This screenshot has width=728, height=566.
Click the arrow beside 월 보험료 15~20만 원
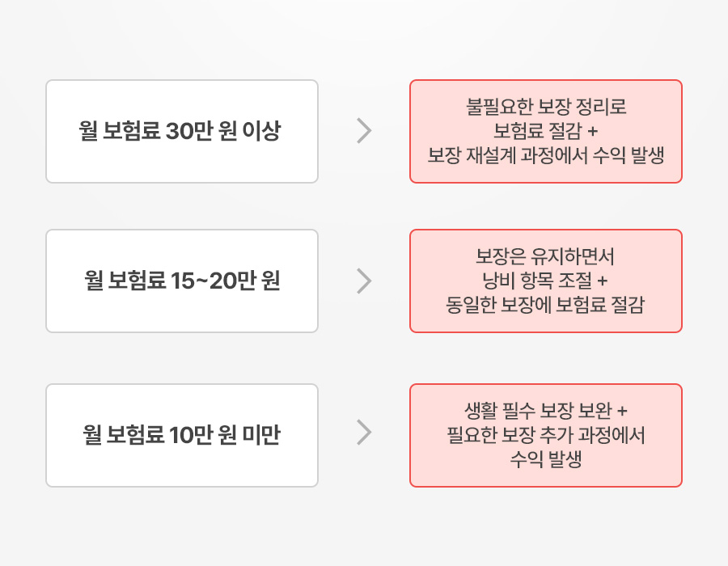[364, 281]
